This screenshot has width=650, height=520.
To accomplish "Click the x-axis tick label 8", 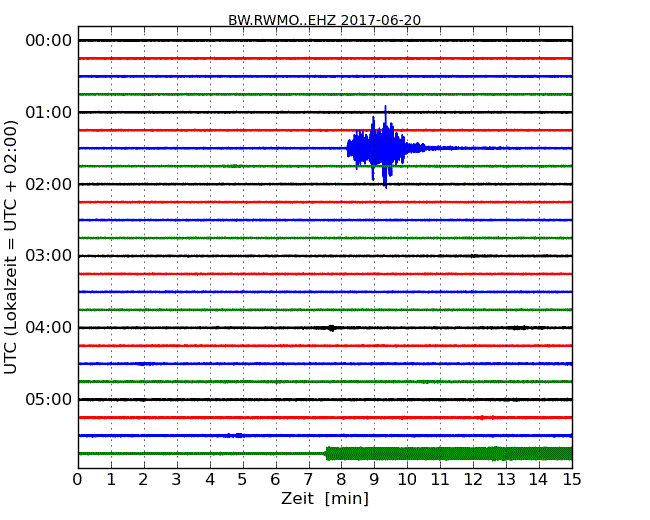I will (341, 480).
